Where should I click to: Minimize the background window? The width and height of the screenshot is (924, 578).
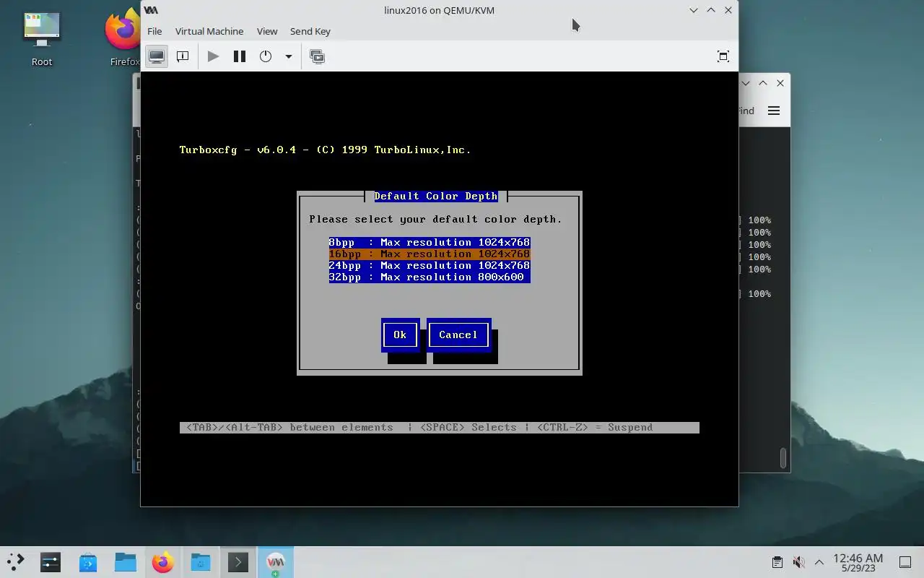[x=746, y=83]
